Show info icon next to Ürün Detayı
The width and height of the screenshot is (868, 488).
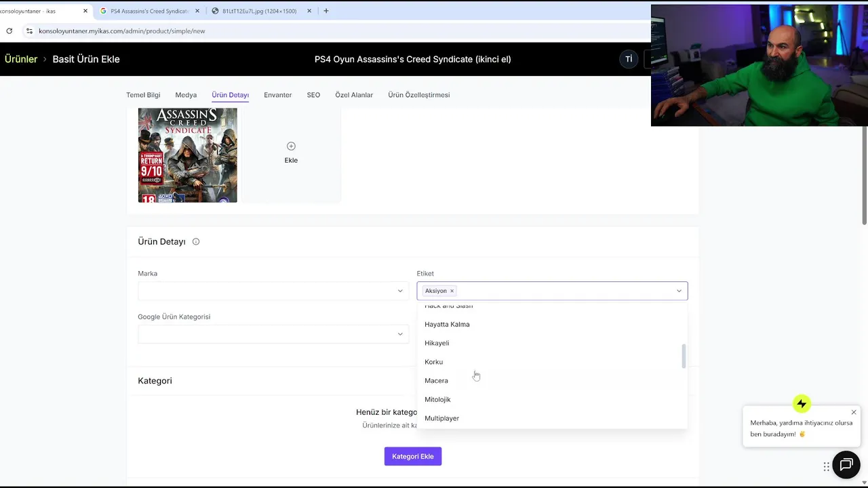pos(196,241)
